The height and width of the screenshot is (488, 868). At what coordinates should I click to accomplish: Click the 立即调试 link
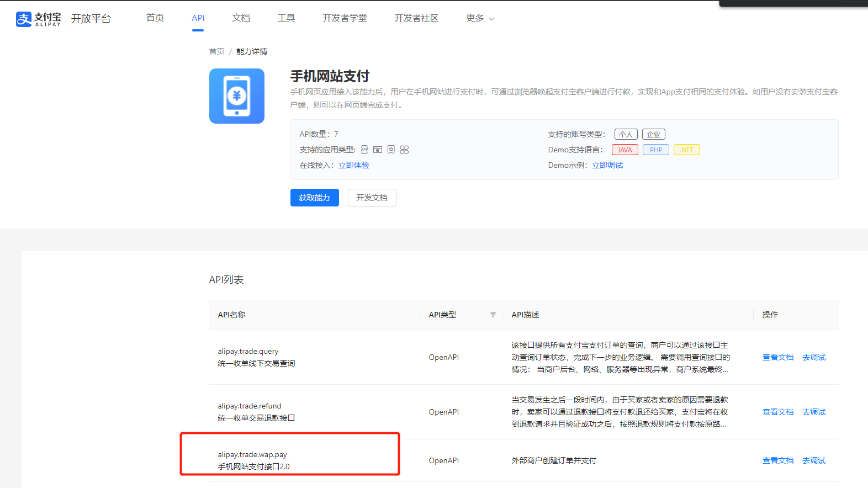pyautogui.click(x=608, y=165)
